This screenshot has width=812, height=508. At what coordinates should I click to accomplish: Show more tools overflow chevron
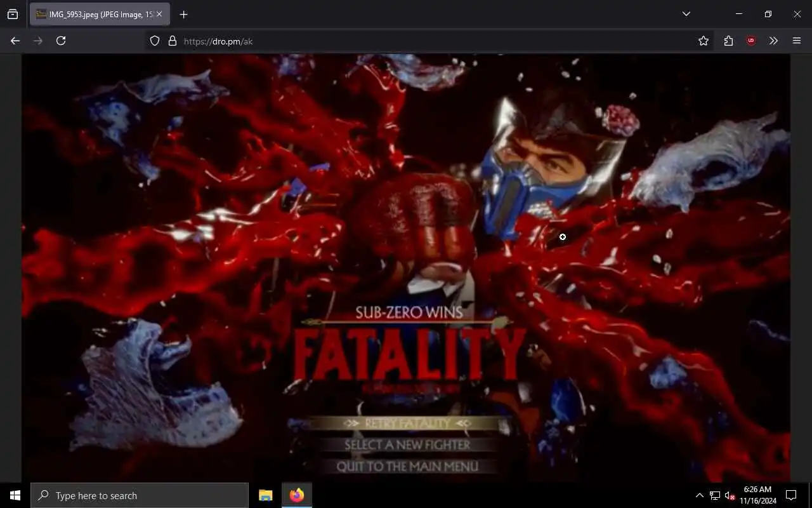[773, 41]
